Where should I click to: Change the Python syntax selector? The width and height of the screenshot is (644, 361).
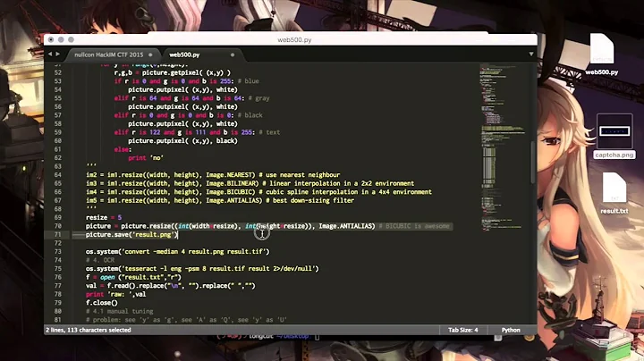pyautogui.click(x=511, y=330)
